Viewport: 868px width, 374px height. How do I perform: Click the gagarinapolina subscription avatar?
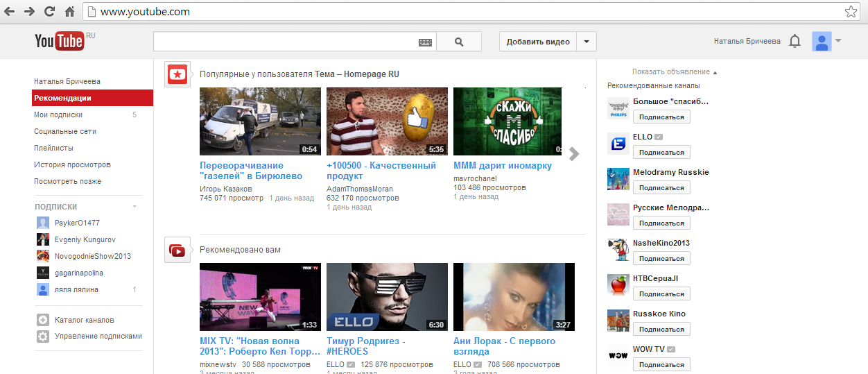click(x=42, y=273)
